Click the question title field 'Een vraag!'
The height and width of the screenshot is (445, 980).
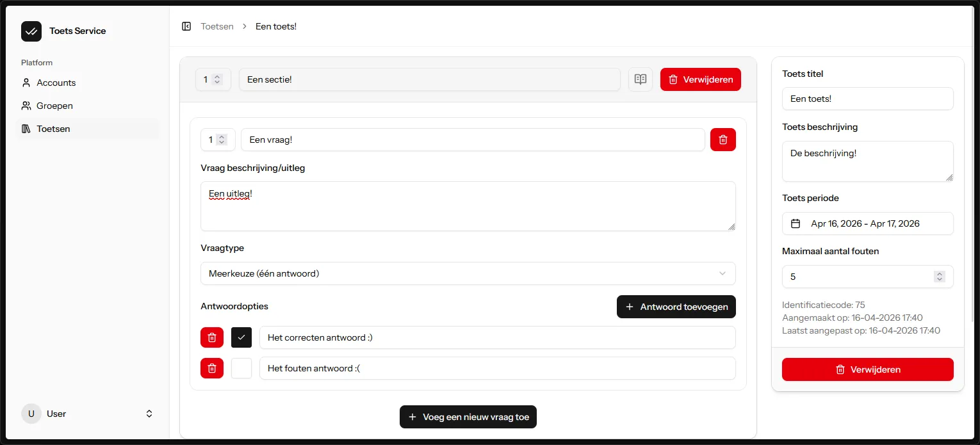[473, 140]
